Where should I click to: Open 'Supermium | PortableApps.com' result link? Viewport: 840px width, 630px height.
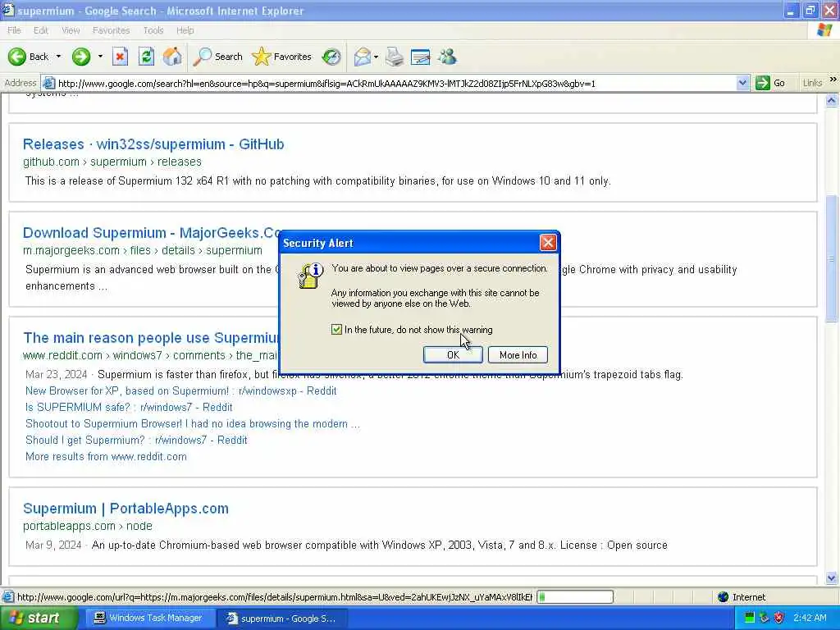(x=126, y=509)
